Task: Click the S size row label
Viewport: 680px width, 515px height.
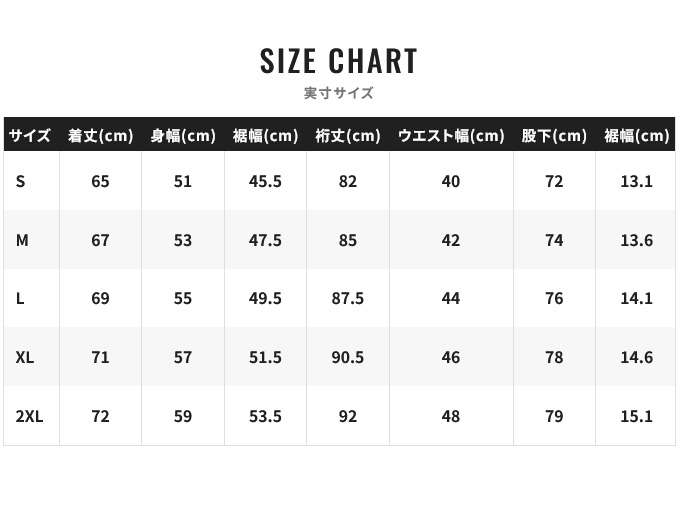Action: (x=21, y=181)
